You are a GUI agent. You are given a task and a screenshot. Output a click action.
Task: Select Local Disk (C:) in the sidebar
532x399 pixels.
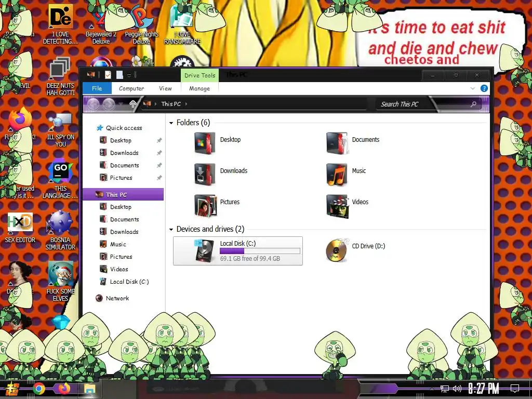(x=129, y=282)
